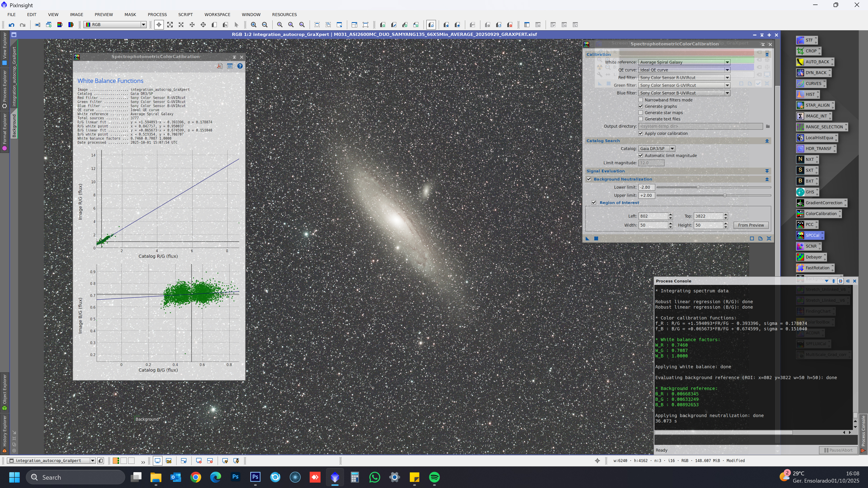
Task: Expand the Signal Evaluation section
Action: (767, 171)
